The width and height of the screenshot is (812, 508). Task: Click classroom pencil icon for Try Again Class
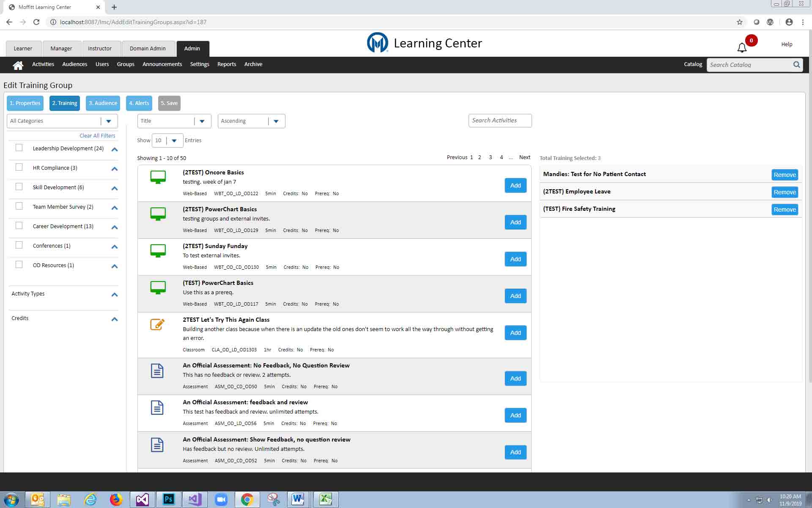[x=157, y=324]
